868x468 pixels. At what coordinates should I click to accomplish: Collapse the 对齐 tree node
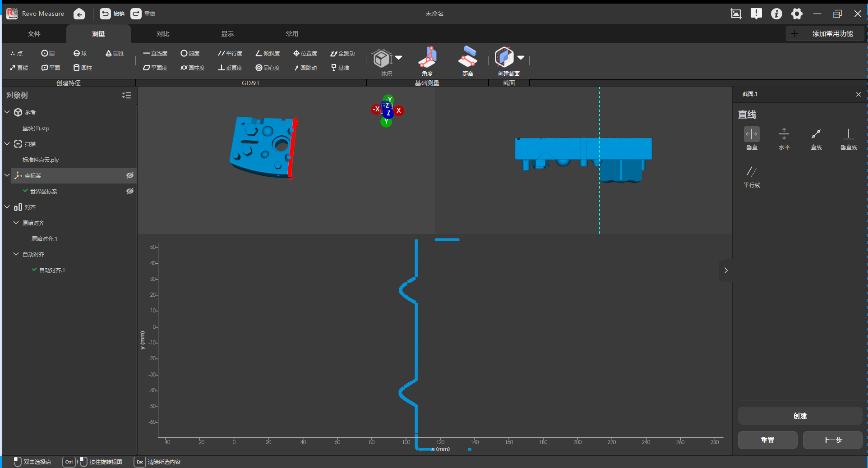click(x=7, y=207)
